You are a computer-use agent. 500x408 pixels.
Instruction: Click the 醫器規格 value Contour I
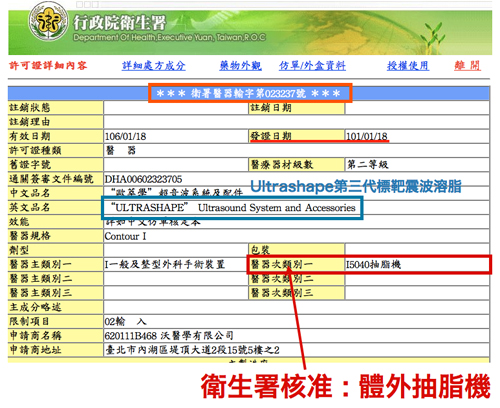(125, 236)
